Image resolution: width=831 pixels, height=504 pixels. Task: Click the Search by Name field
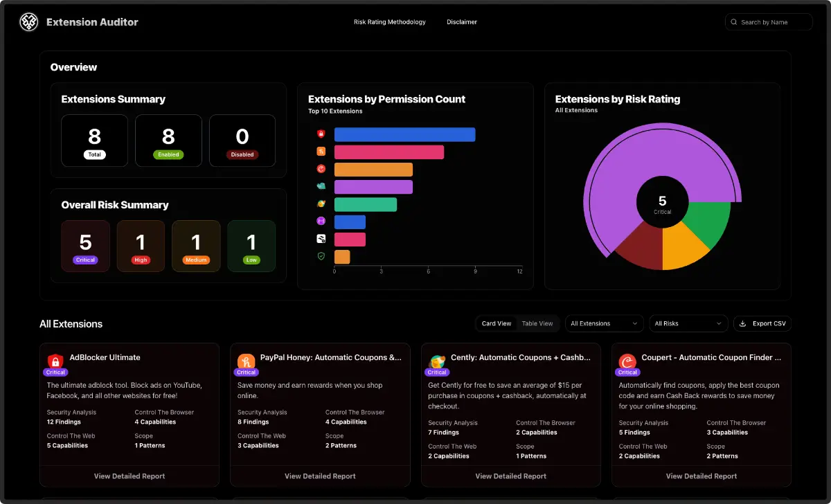click(x=769, y=22)
